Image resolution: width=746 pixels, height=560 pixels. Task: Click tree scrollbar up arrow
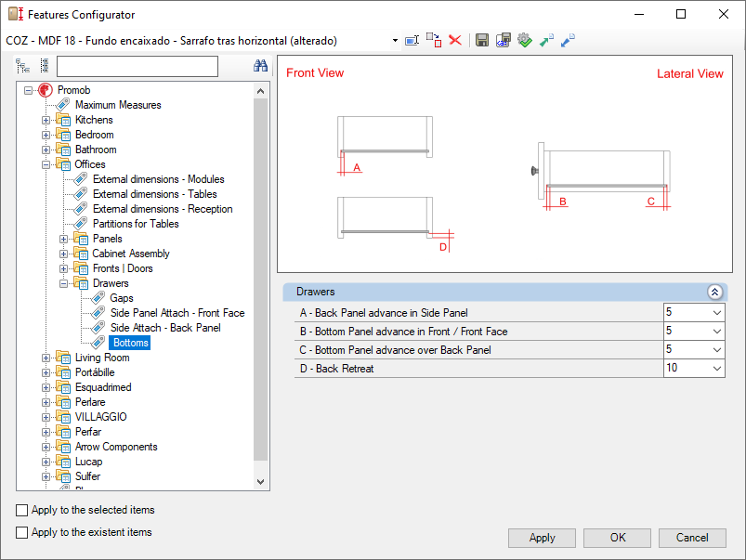tap(260, 91)
